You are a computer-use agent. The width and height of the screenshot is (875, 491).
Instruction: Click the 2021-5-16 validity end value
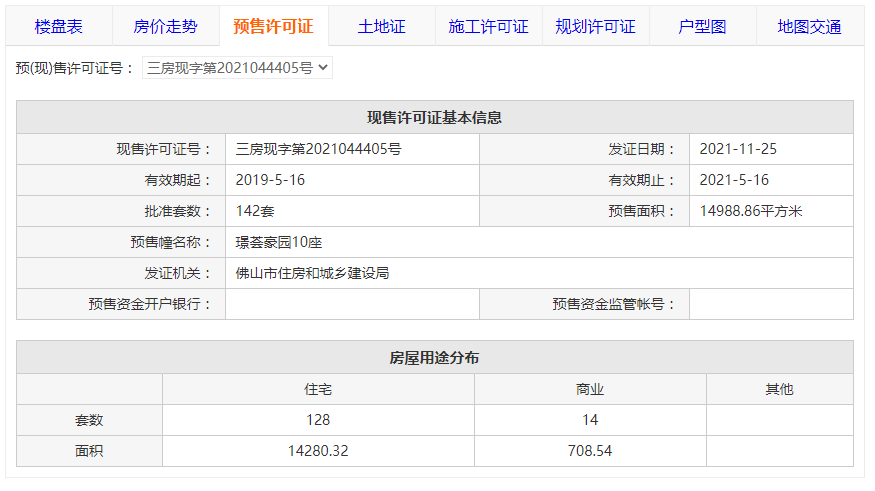734,180
